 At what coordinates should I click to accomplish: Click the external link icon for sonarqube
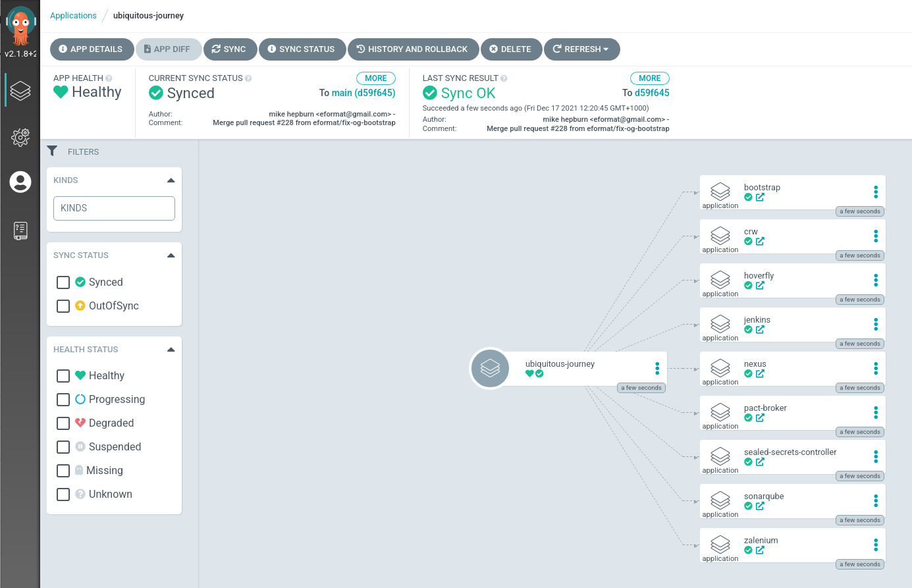(760, 506)
